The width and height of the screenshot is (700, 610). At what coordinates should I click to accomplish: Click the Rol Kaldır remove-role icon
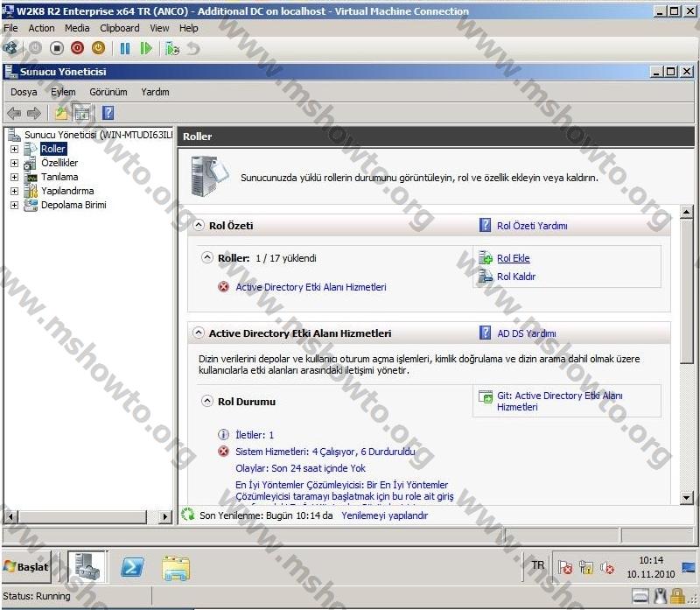click(x=486, y=277)
